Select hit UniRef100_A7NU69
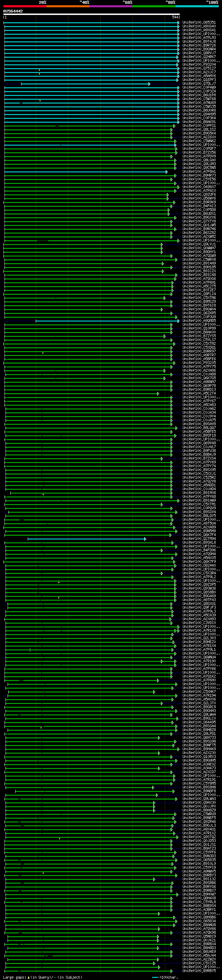 click(x=199, y=103)
